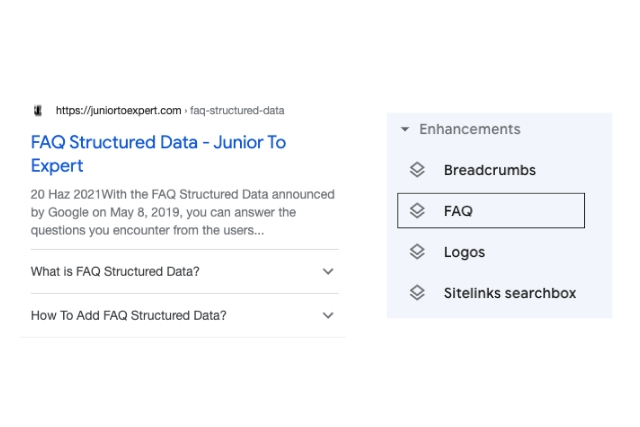Image resolution: width=640 pixels, height=427 pixels.
Task: Click the juniortoexpert site favicon
Action: click(x=37, y=111)
